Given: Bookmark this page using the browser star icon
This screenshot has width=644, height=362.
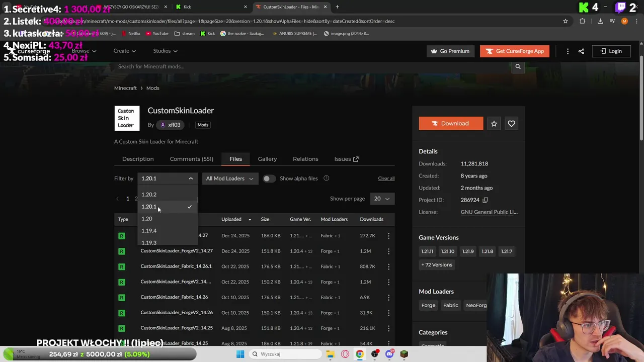Looking at the screenshot, I should coord(566,21).
